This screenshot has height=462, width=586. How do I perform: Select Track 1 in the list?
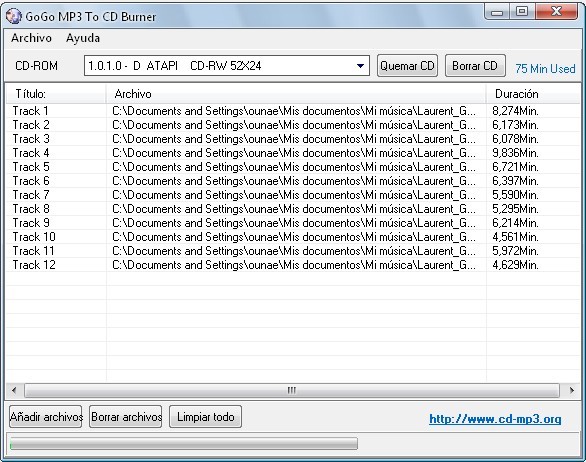[x=293, y=111]
